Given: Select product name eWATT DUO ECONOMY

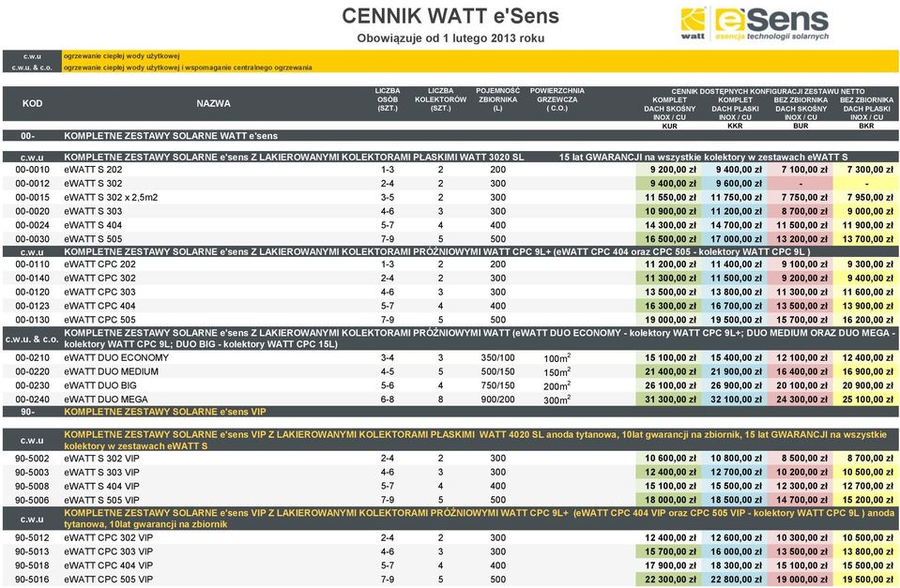Looking at the screenshot, I should click(116, 358).
